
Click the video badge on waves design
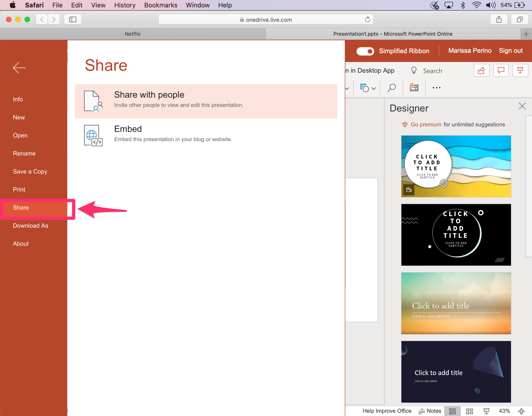click(409, 190)
